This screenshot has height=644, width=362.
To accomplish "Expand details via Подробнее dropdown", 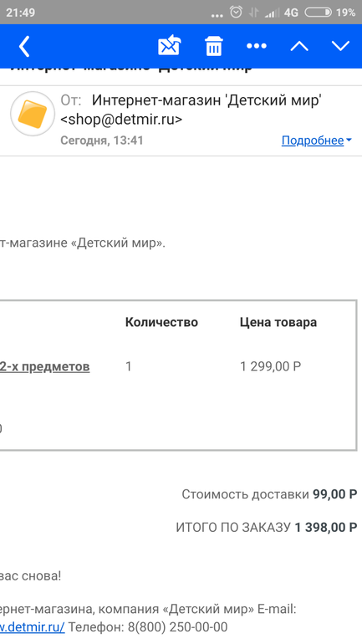I will tap(317, 141).
